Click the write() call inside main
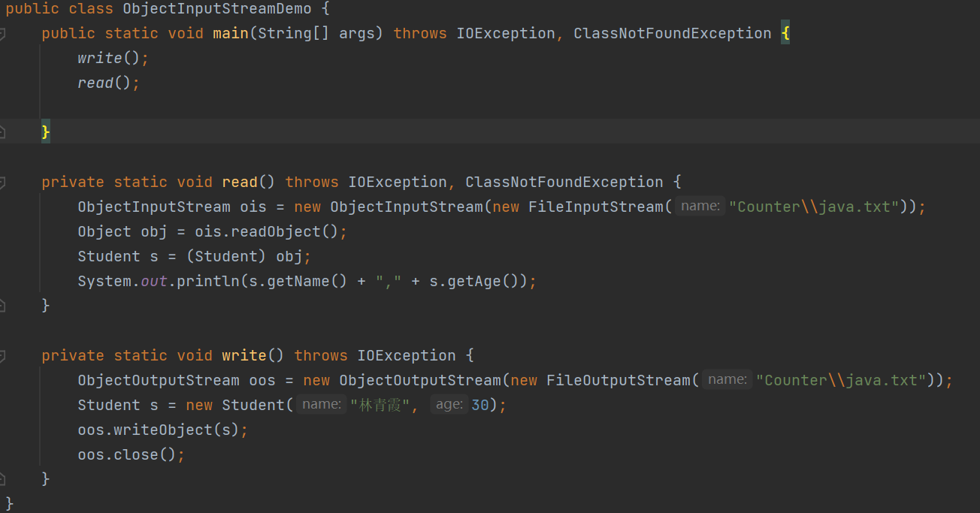980x513 pixels. 109,59
